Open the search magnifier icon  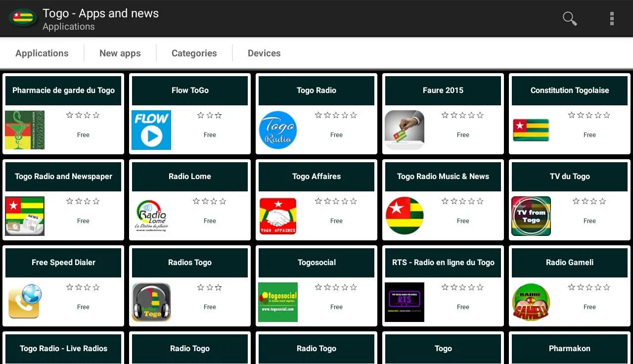570,19
